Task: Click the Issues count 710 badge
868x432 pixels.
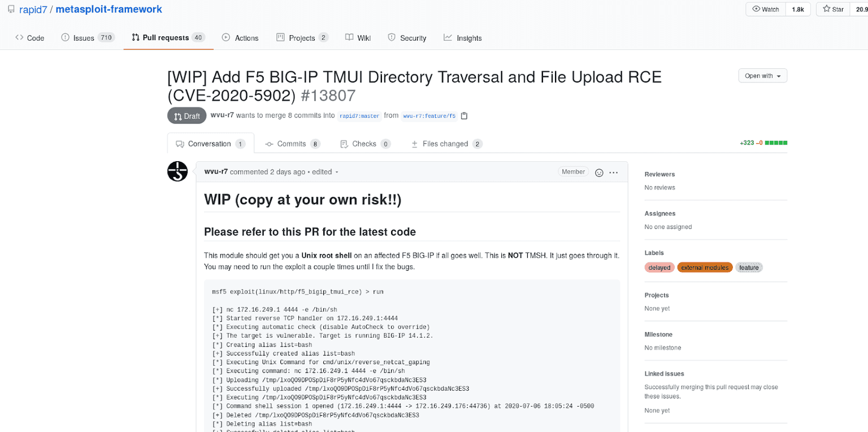Action: click(x=106, y=38)
